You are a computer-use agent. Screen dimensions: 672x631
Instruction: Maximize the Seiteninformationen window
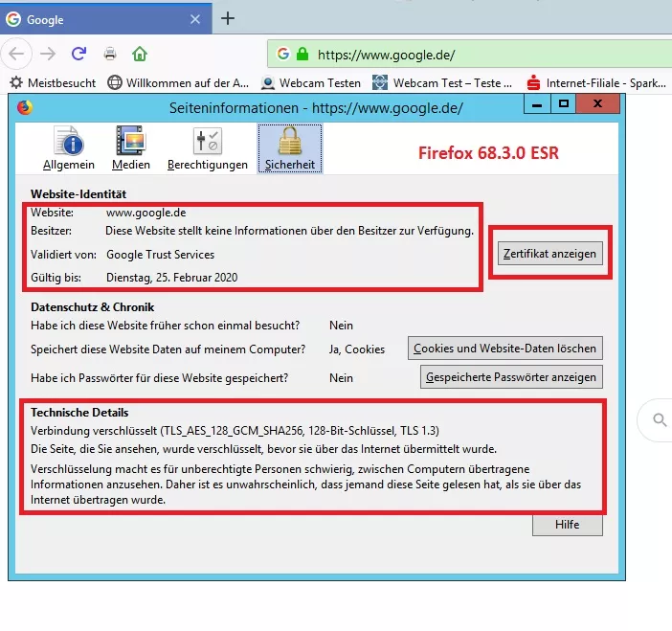(x=564, y=104)
